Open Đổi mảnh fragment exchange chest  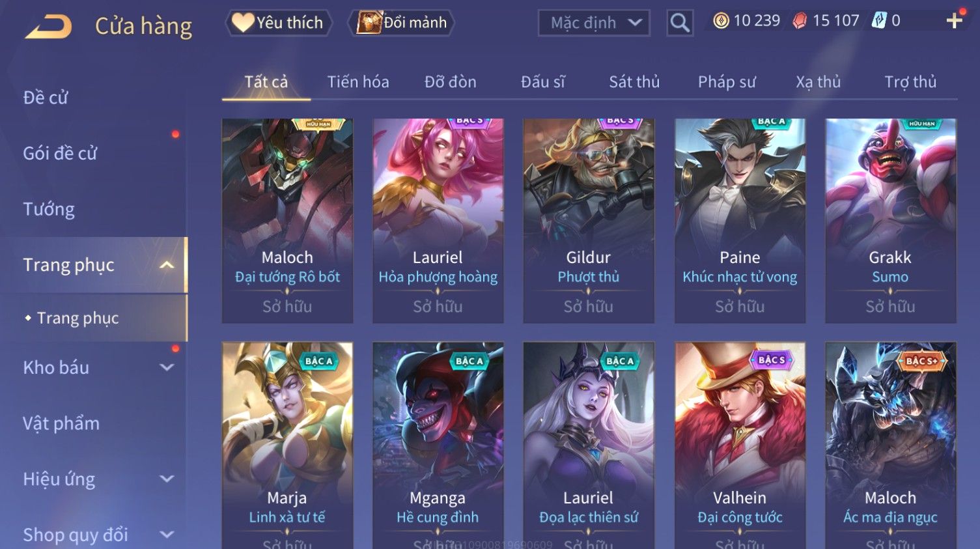pos(402,23)
